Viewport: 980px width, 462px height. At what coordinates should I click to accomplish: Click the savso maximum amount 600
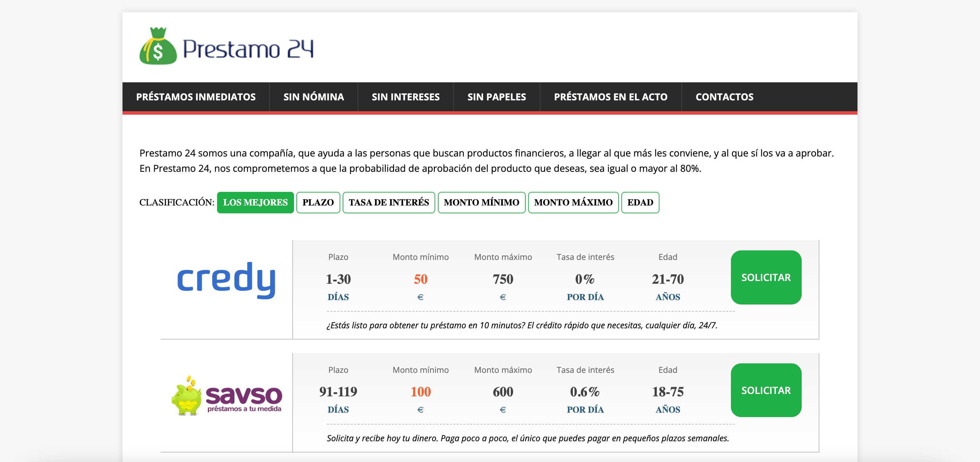coord(503,392)
